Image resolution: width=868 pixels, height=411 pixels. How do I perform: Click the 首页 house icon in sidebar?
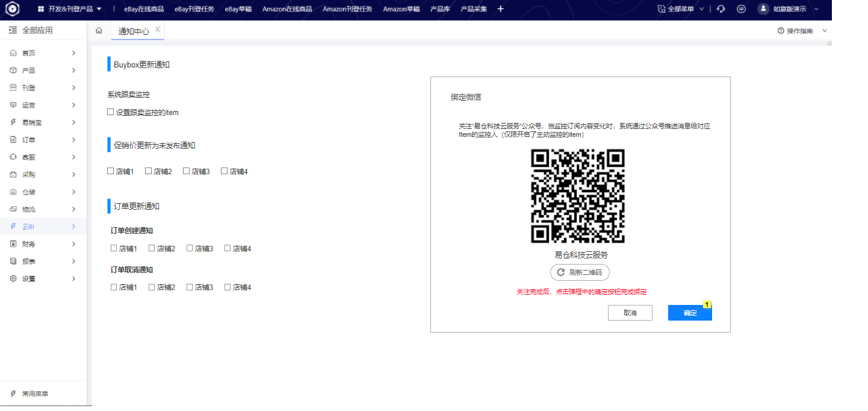13,53
